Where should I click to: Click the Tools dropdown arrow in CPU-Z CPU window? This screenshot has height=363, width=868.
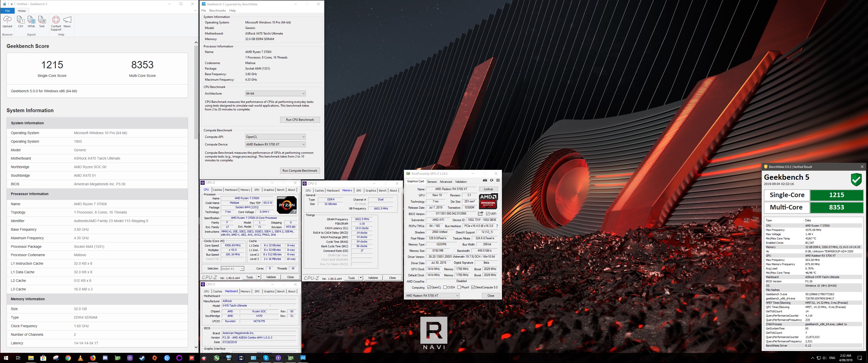pyautogui.click(x=258, y=277)
